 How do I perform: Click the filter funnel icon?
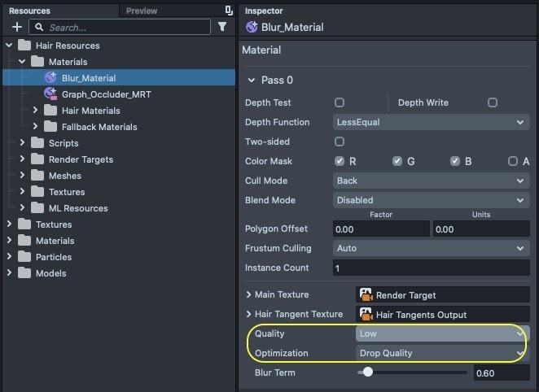(x=222, y=28)
